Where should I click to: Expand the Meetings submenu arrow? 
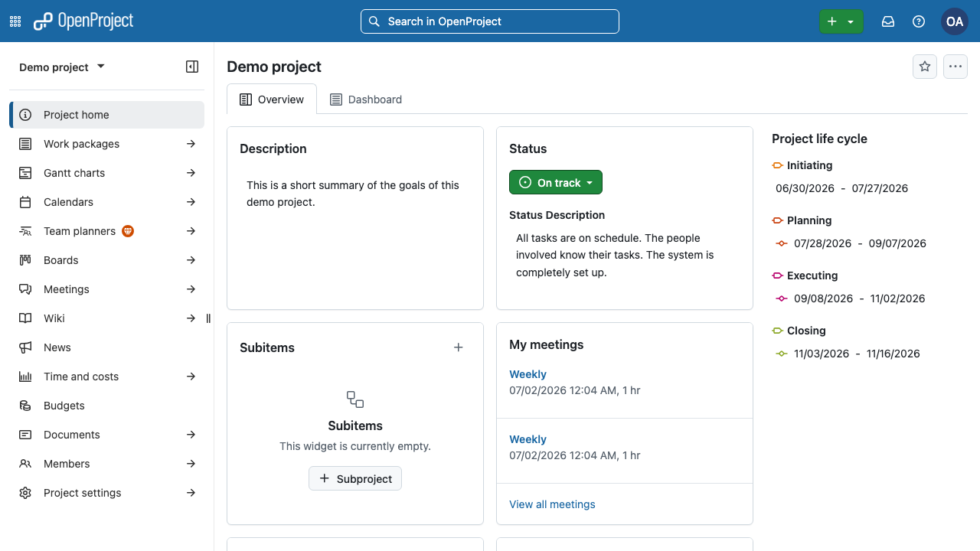(x=191, y=289)
